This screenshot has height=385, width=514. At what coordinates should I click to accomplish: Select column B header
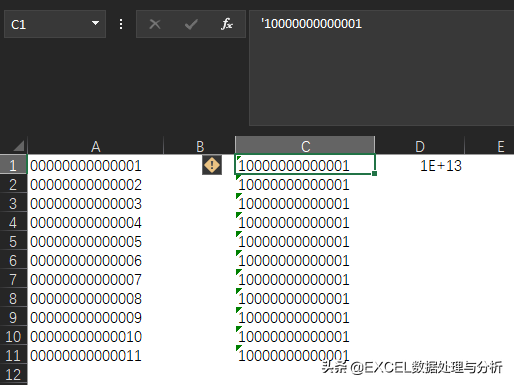pos(200,146)
